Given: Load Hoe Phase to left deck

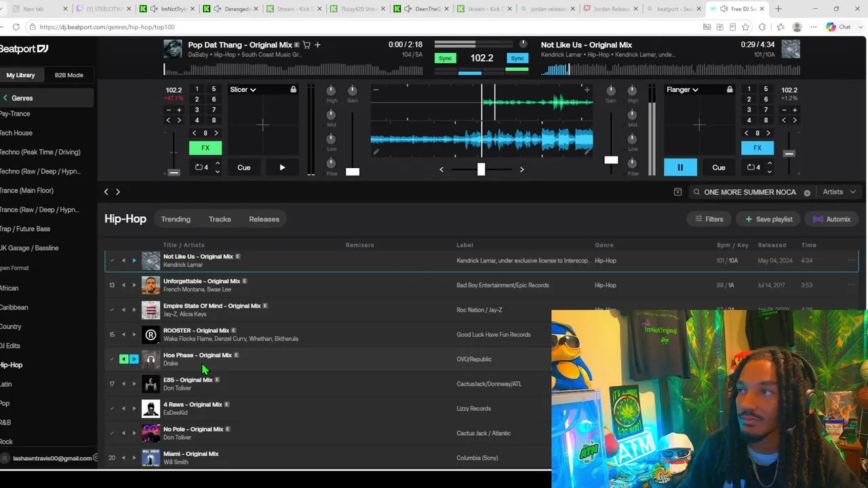Looking at the screenshot, I should point(123,359).
